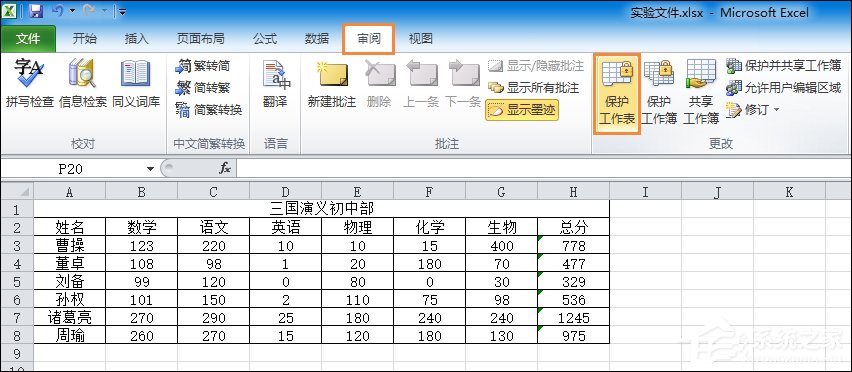Toggle the 显示墨迹 button
This screenshot has width=852, height=372.
click(x=522, y=110)
